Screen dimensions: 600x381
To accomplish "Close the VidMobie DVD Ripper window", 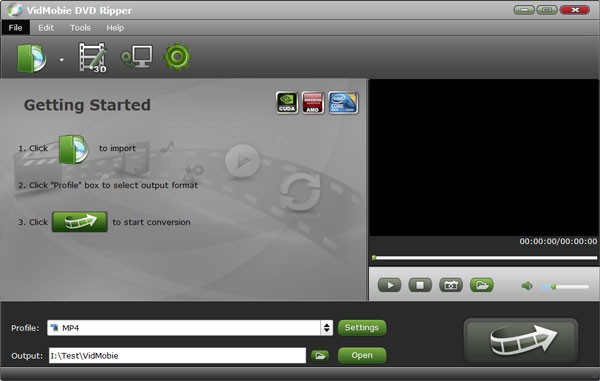I will [x=575, y=10].
